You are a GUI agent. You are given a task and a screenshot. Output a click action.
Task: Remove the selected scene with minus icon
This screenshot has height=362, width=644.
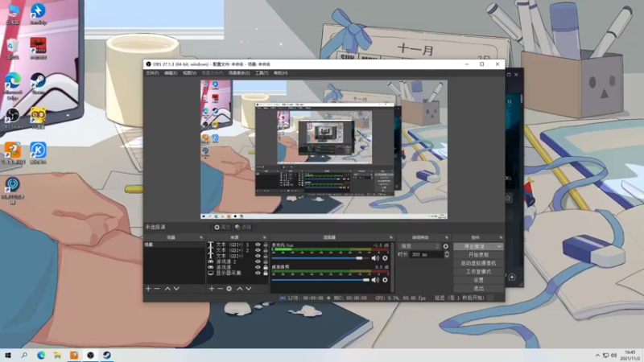pos(157,289)
